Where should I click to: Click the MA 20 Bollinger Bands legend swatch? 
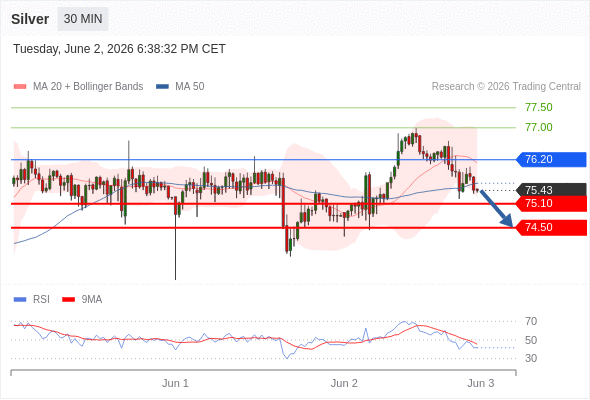pos(20,87)
